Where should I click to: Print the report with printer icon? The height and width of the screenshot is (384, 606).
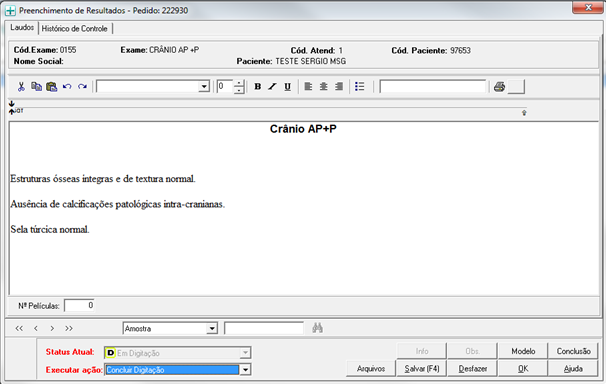tap(499, 87)
